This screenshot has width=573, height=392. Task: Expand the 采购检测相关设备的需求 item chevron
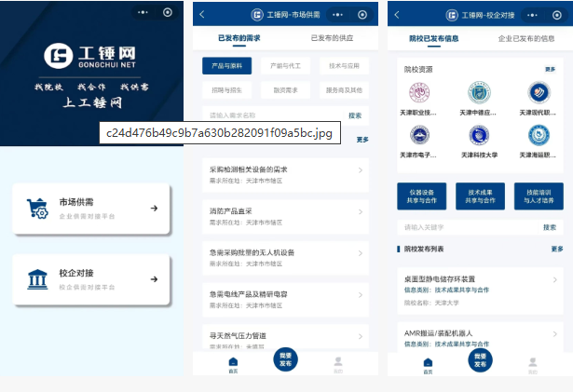(x=361, y=171)
